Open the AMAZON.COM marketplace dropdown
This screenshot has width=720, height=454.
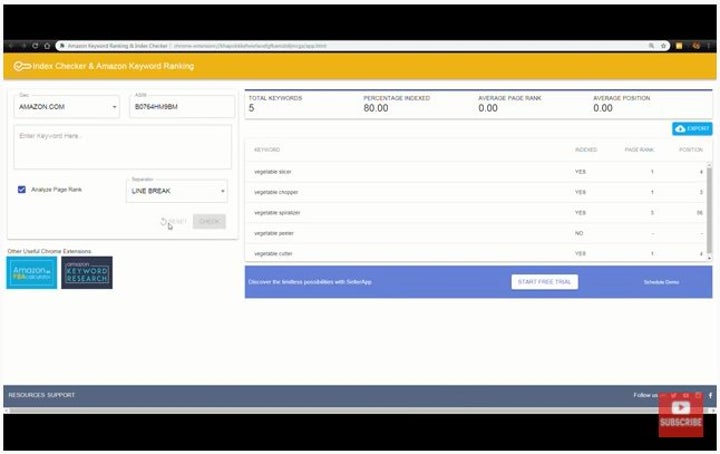pyautogui.click(x=67, y=106)
